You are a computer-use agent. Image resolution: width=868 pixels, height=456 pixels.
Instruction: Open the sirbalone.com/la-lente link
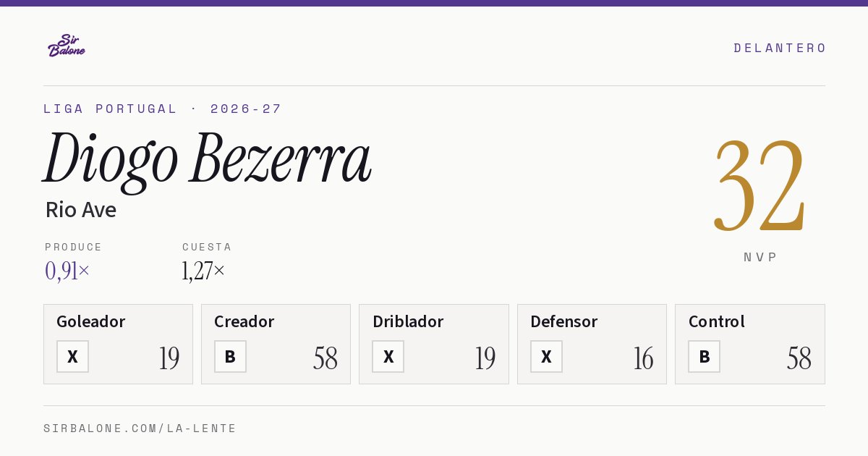pyautogui.click(x=140, y=428)
